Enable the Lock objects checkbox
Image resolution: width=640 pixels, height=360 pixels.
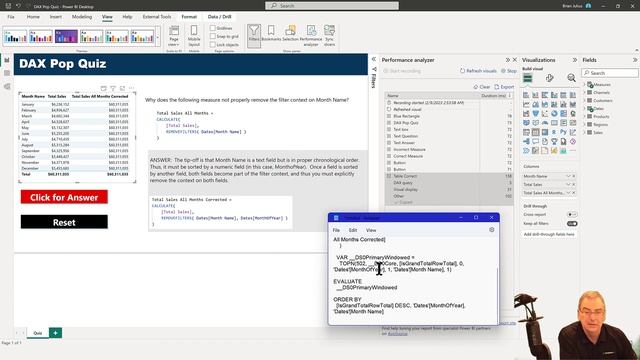coord(213,44)
